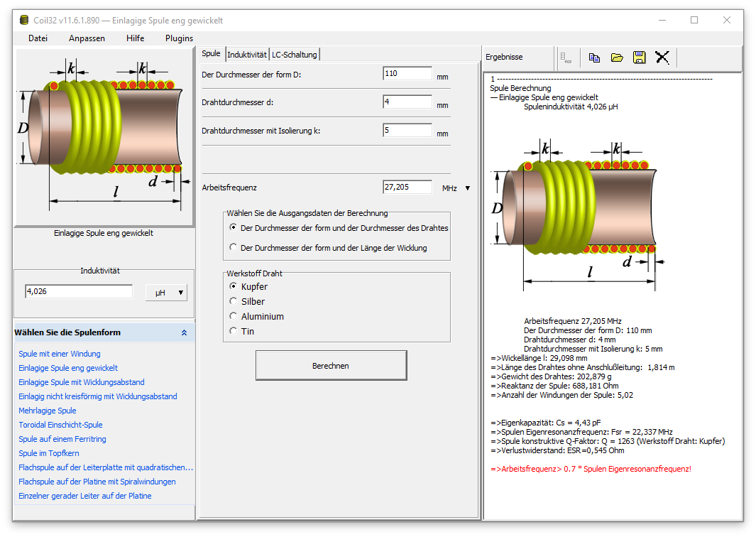This screenshot has width=756, height=537.
Task: Click the Berechnen button
Action: (332, 366)
